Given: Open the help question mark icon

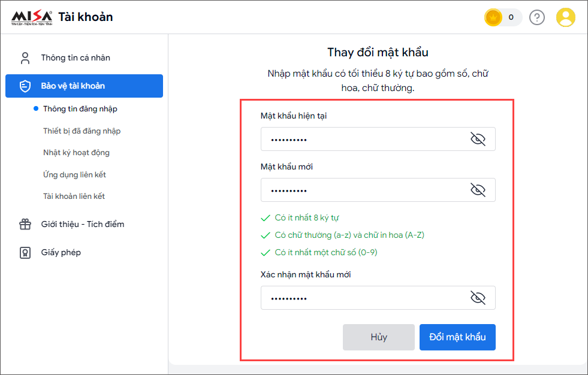Looking at the screenshot, I should click(538, 17).
